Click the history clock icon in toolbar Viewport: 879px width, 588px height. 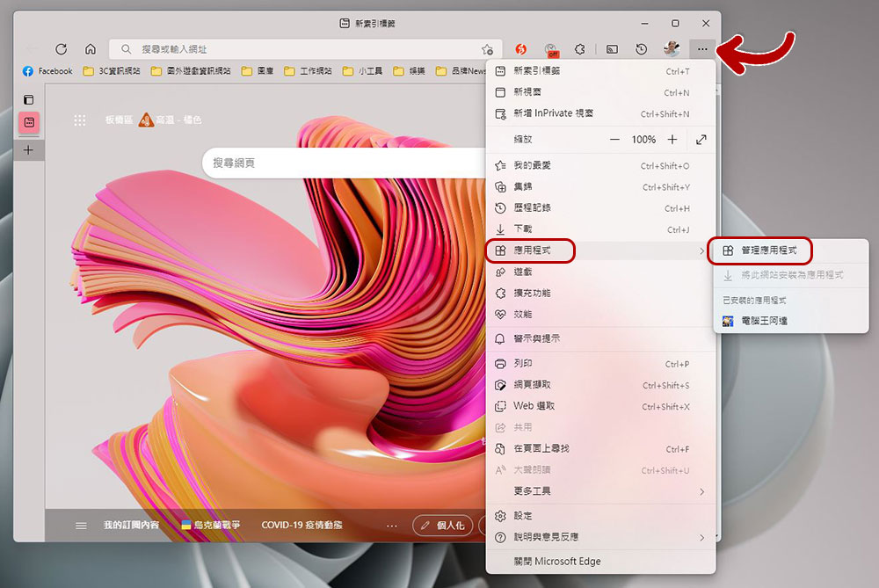click(642, 49)
